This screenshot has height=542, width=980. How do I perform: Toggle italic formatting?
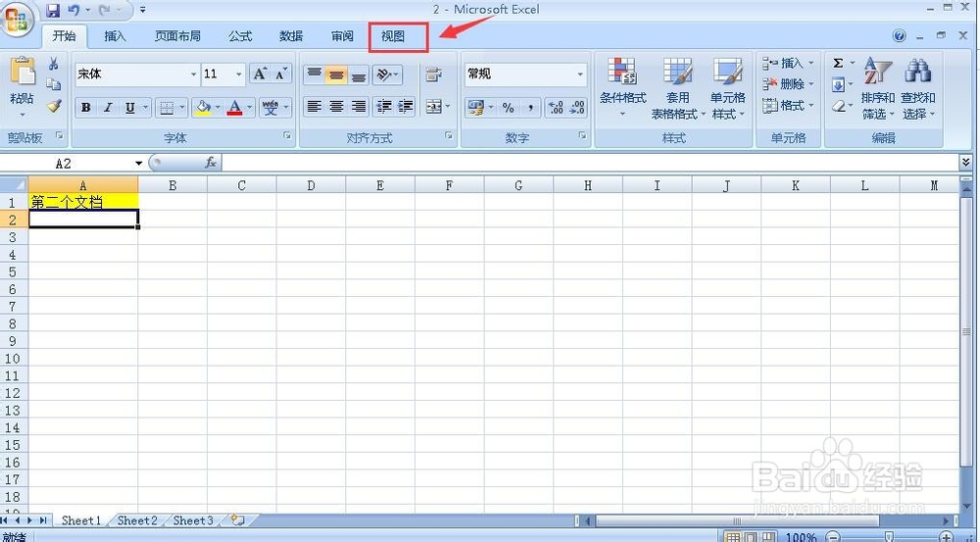click(x=108, y=108)
